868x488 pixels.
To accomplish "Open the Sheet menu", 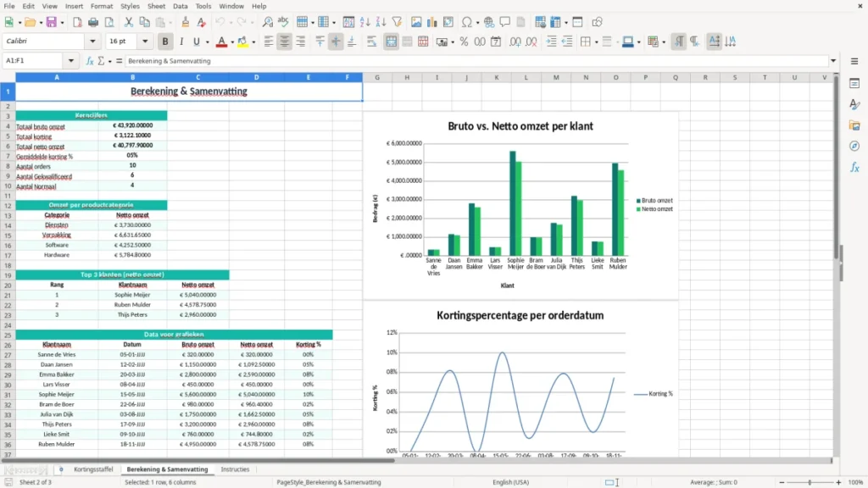I will pos(156,6).
